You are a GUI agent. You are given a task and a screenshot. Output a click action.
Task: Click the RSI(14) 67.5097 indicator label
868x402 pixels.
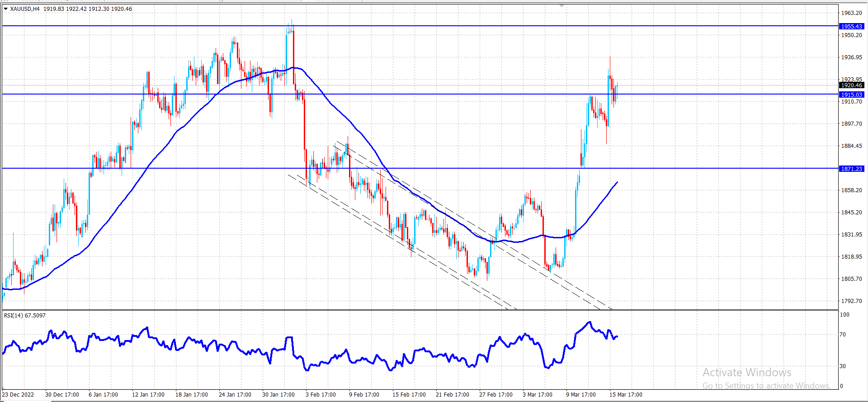tap(25, 315)
